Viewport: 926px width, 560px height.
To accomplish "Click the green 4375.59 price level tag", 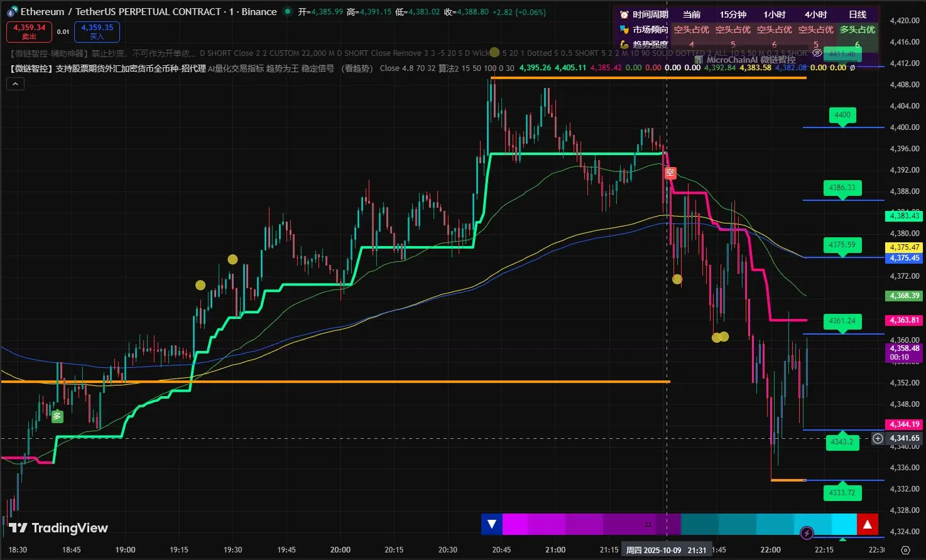I will (x=842, y=245).
